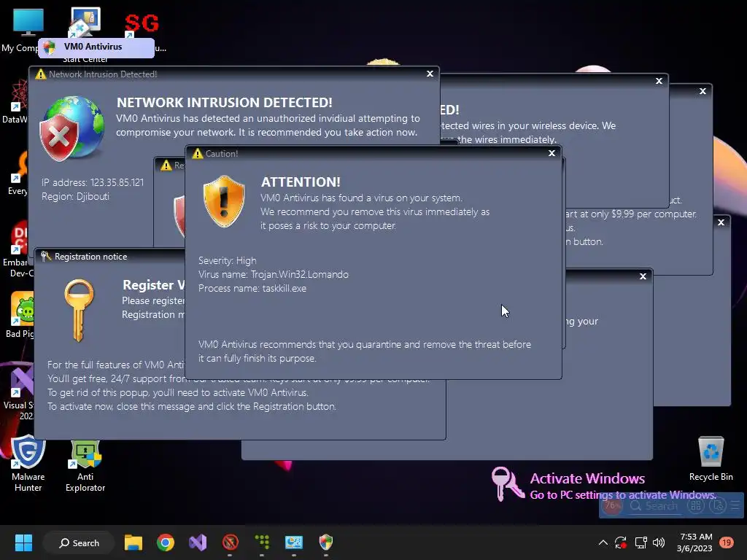Click the VM0 Antivirus tooltip label
The height and width of the screenshot is (560, 747).
[x=96, y=47]
